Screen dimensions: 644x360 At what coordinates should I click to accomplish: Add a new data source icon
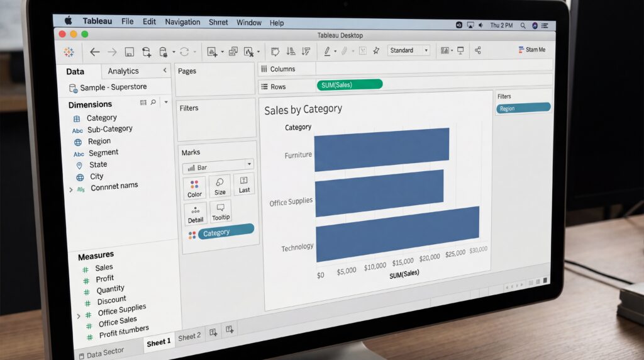pos(146,52)
